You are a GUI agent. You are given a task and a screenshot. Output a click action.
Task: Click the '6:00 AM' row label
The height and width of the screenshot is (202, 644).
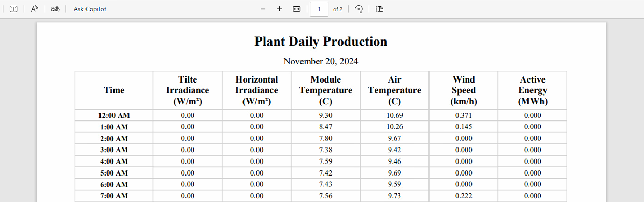click(x=114, y=184)
